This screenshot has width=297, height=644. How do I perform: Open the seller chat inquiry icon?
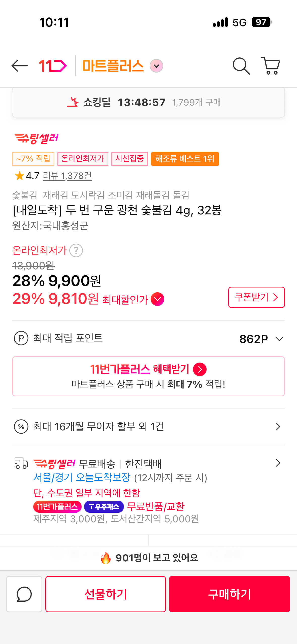pos(24,594)
